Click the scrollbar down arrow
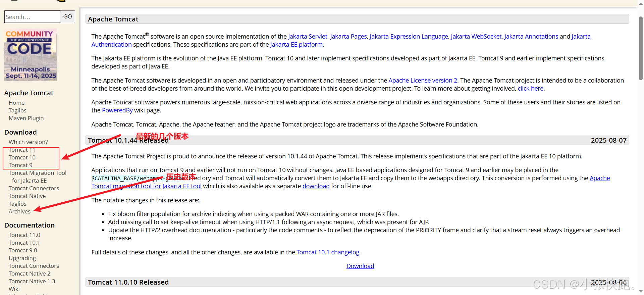Image resolution: width=644 pixels, height=295 pixels. click(641, 291)
